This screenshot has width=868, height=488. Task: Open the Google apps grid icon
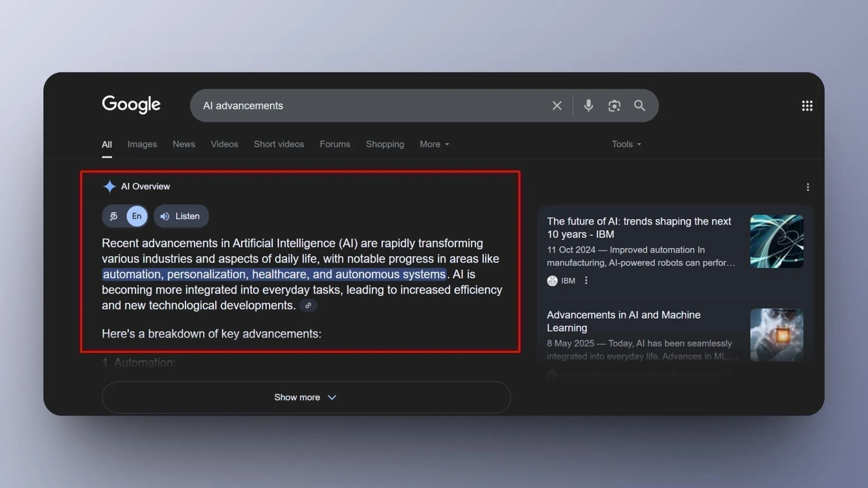click(x=807, y=106)
